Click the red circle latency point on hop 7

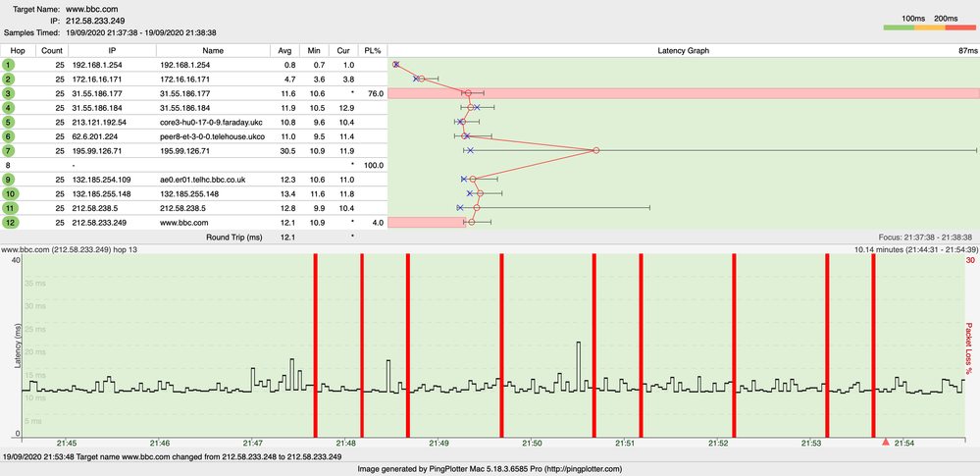tap(595, 150)
